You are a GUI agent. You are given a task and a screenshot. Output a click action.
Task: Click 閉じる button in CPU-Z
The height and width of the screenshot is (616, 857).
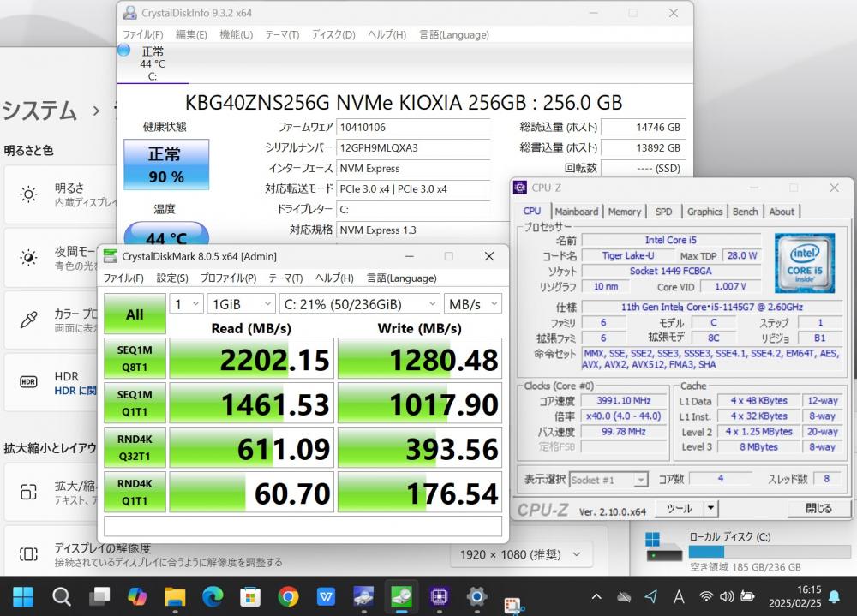pos(818,508)
